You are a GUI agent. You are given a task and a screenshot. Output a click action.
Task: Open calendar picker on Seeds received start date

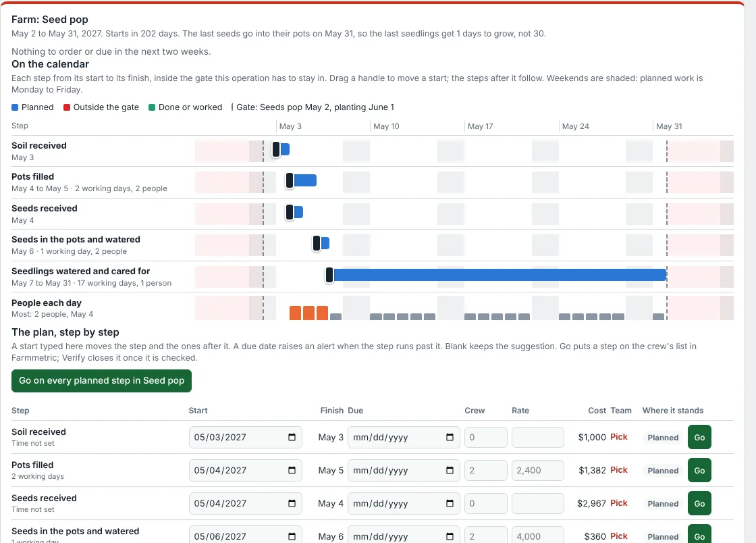tap(292, 503)
